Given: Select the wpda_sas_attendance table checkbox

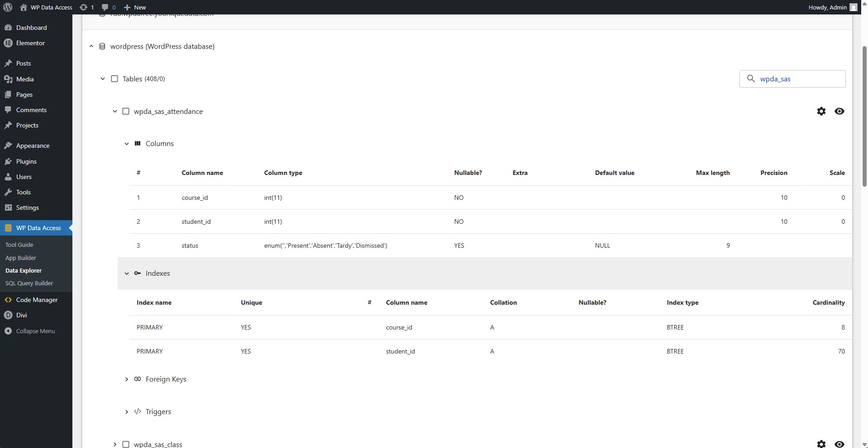Looking at the screenshot, I should [x=126, y=111].
